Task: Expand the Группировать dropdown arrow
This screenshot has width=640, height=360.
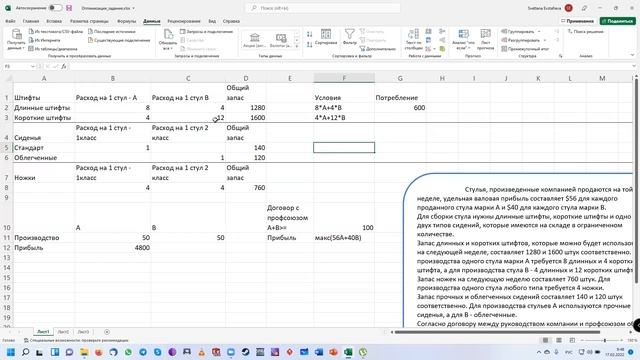Action: (539, 31)
